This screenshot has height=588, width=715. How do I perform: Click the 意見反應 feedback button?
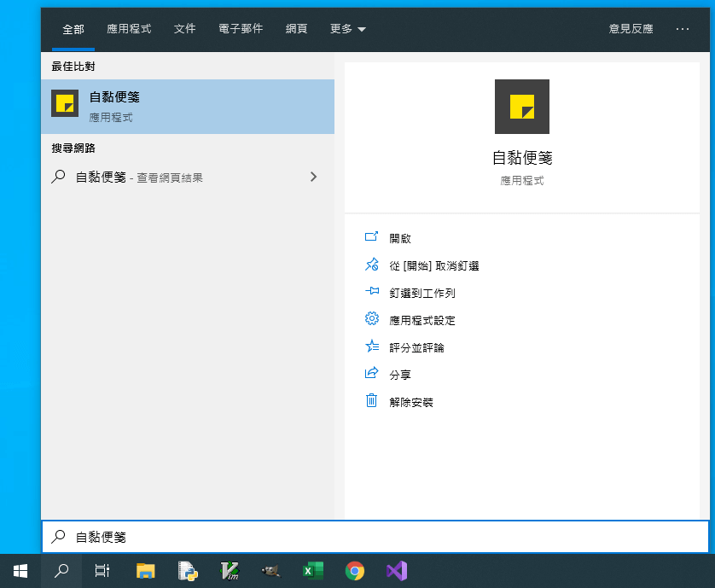click(x=631, y=29)
